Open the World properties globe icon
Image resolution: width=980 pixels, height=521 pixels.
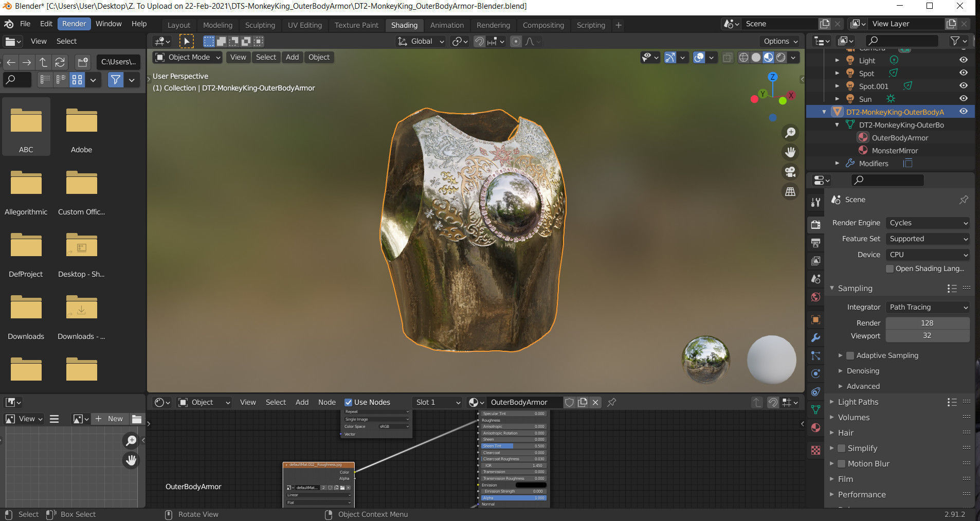(x=816, y=297)
